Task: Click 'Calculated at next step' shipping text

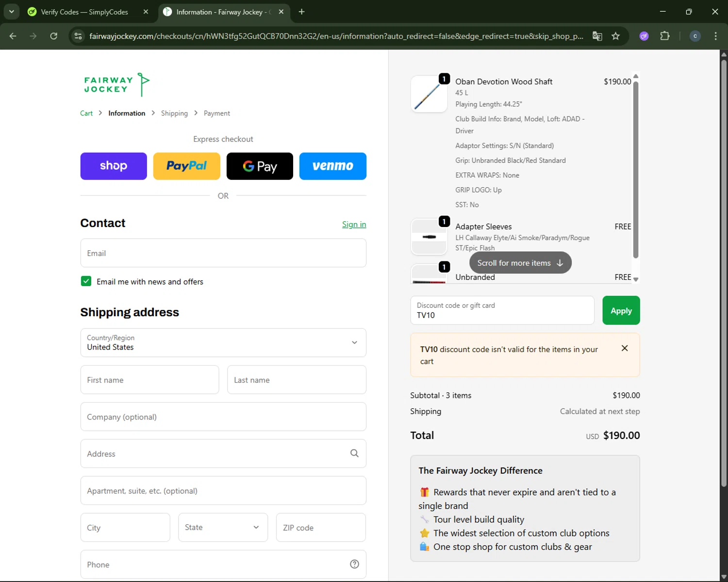Action: click(x=600, y=411)
